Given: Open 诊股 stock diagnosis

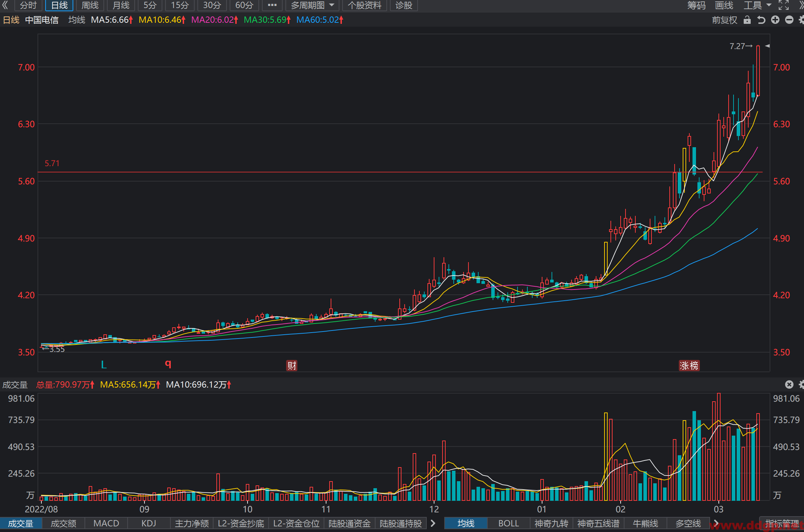Looking at the screenshot, I should pyautogui.click(x=404, y=5).
